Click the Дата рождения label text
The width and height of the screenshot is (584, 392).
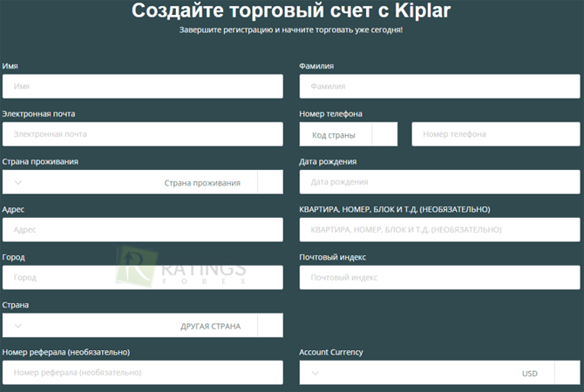[x=328, y=162]
